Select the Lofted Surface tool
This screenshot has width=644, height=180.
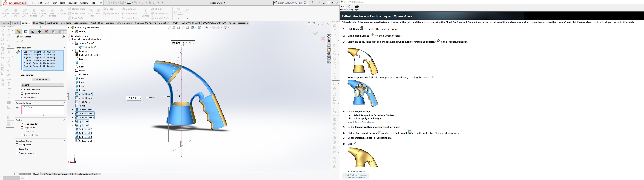pyautogui.click(x=33, y=13)
